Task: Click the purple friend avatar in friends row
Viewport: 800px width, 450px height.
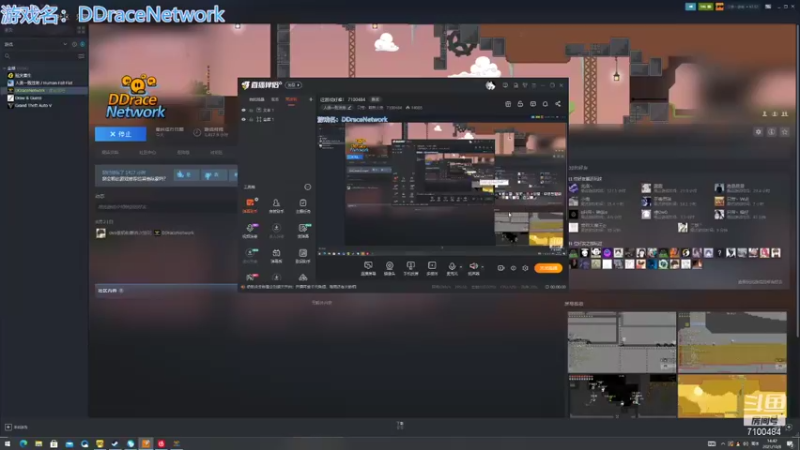Action: coord(607,253)
